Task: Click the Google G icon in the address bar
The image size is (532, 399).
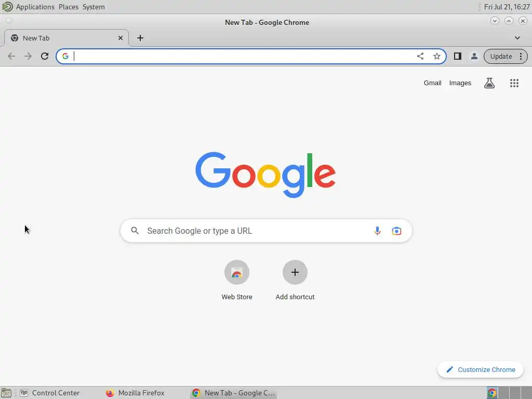Action: 65,56
